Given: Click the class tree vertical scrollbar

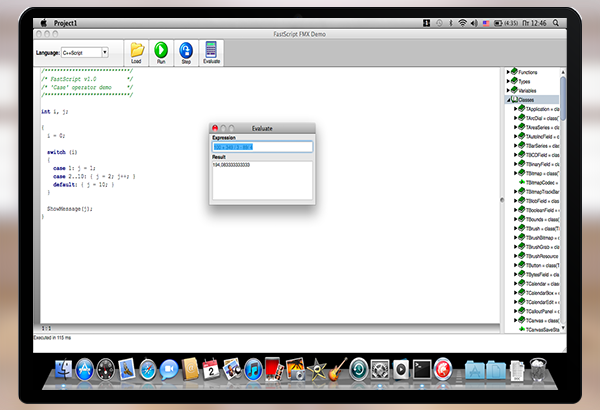Looking at the screenshot, I should (x=566, y=200).
